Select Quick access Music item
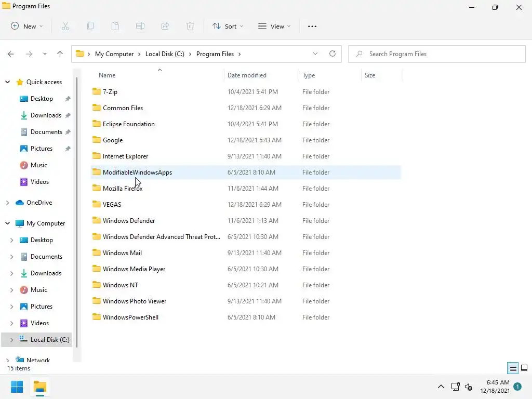 [38, 165]
